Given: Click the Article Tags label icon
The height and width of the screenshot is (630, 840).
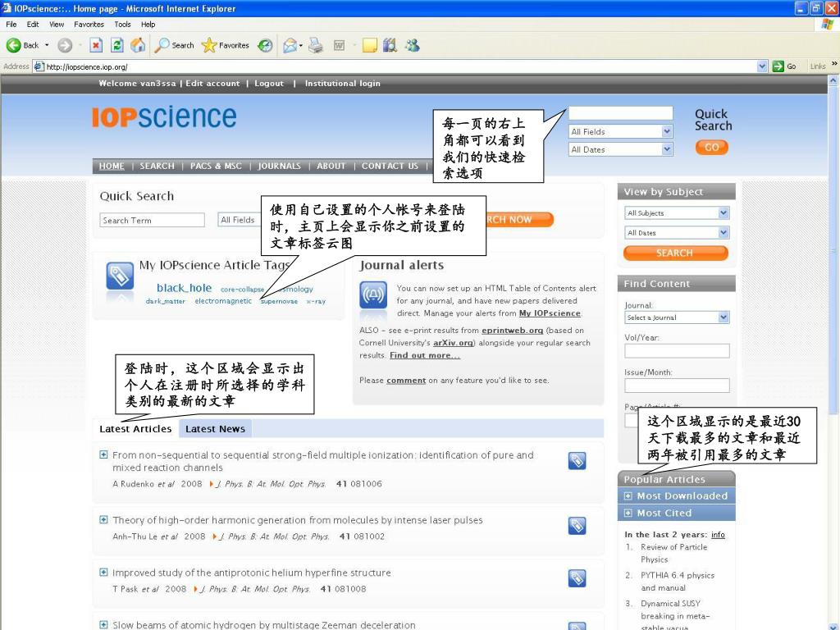Looking at the screenshot, I should (x=120, y=276).
